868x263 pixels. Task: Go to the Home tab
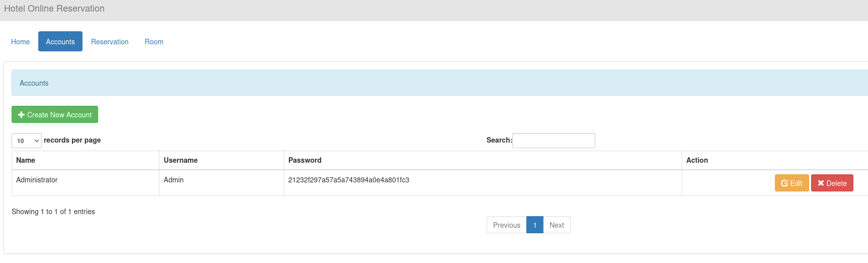tap(20, 42)
